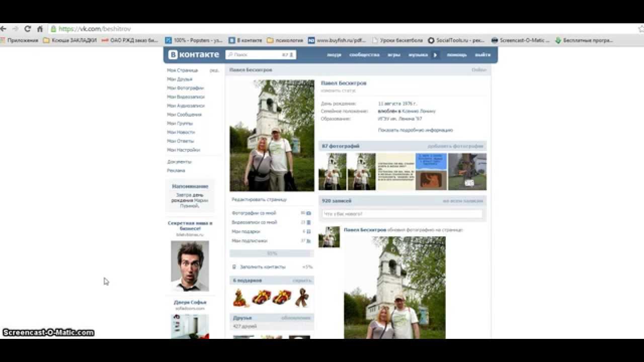Screen dimensions: 644x362
Task: Open the large profile photo
Action: (272, 136)
